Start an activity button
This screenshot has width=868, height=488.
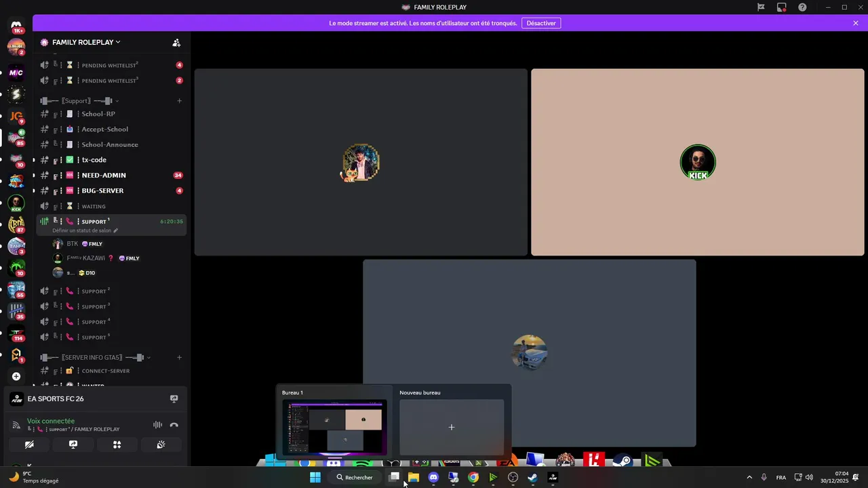(x=117, y=445)
